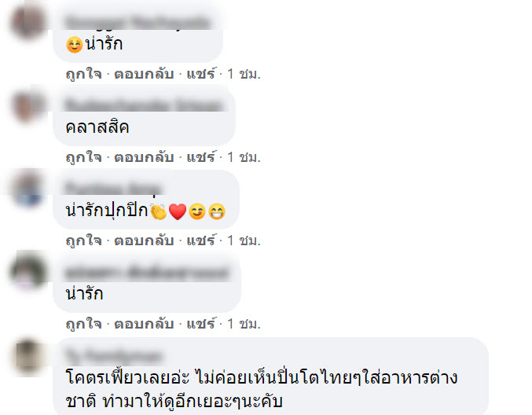Click แชร์ under น่ารักปุกปิก comment
The height and width of the screenshot is (415, 532).
(x=201, y=240)
